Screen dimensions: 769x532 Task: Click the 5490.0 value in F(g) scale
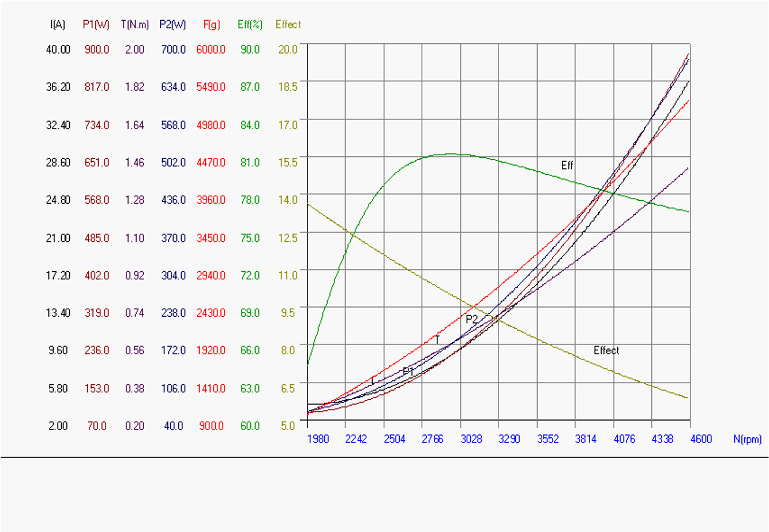[211, 87]
